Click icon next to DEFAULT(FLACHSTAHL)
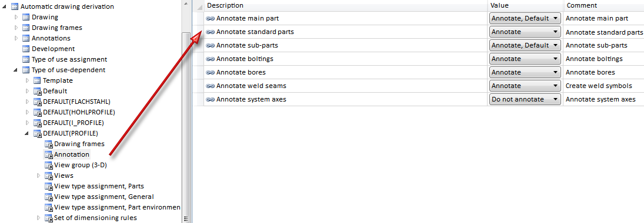The width and height of the screenshot is (644, 223). (x=38, y=102)
